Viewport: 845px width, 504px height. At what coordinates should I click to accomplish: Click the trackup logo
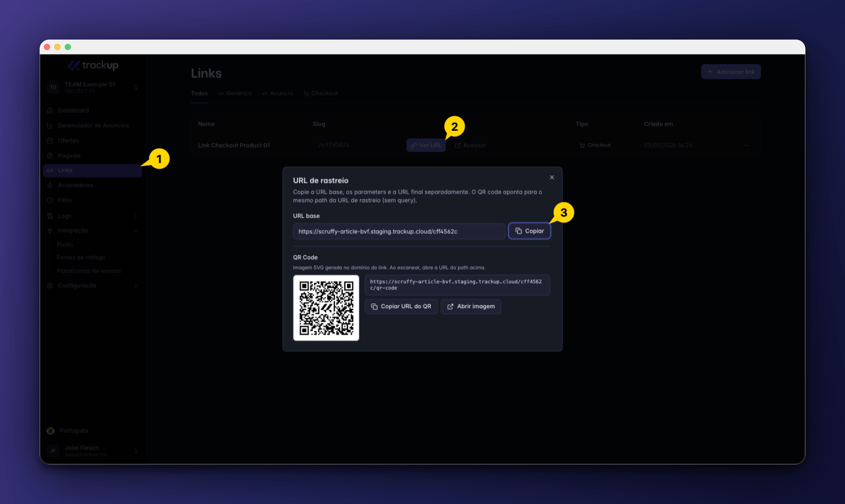point(92,65)
